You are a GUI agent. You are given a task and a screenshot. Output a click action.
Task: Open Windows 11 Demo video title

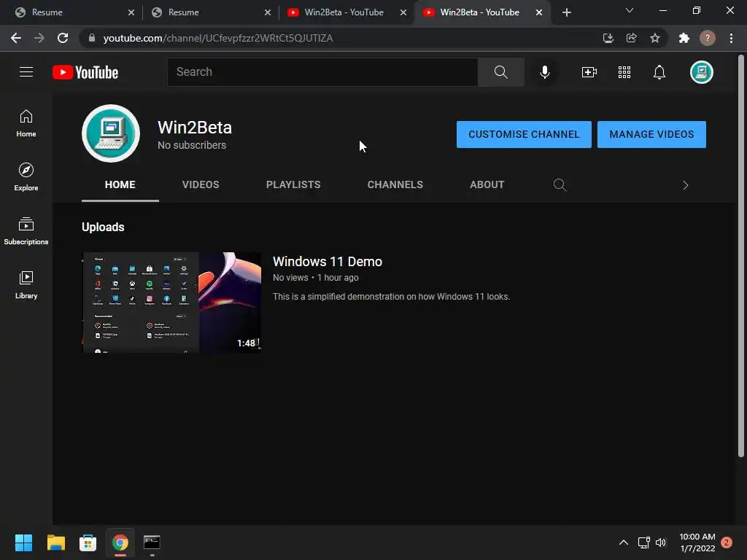(328, 262)
